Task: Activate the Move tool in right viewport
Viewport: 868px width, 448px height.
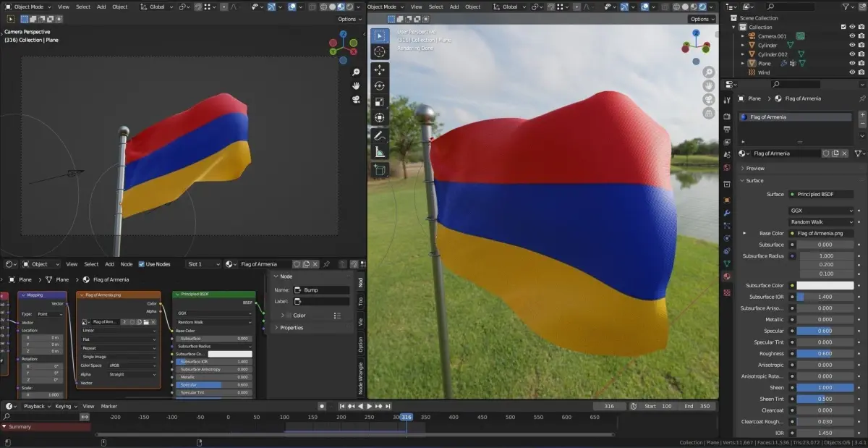Action: (380, 70)
